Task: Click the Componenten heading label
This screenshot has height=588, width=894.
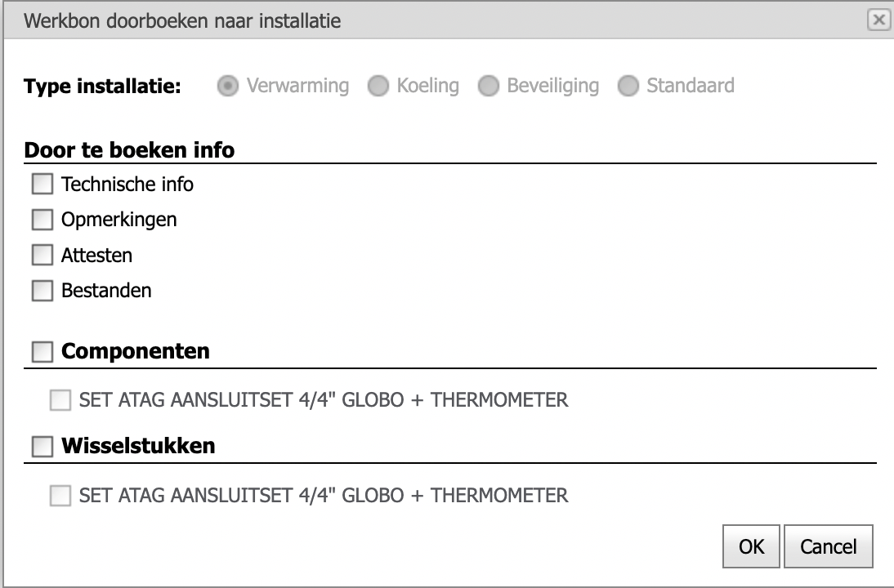Action: tap(135, 351)
